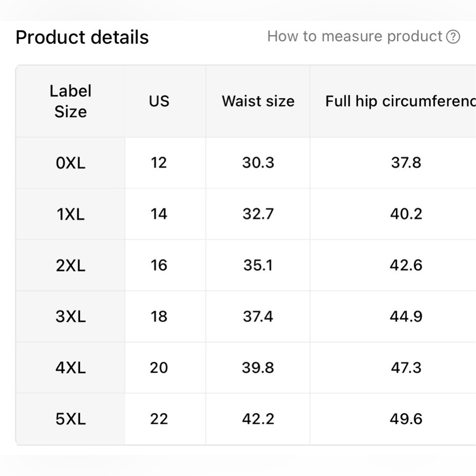Select the Label Size column header

pos(70,101)
